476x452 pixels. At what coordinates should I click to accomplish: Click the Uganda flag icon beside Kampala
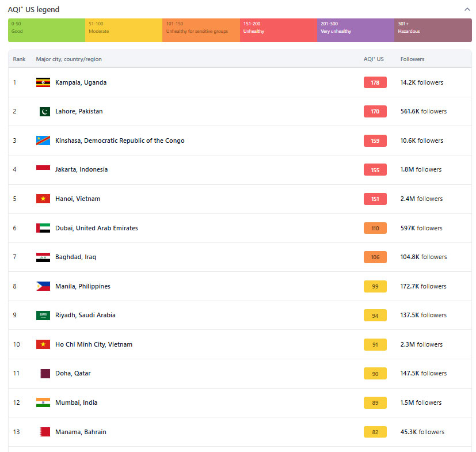coord(43,82)
